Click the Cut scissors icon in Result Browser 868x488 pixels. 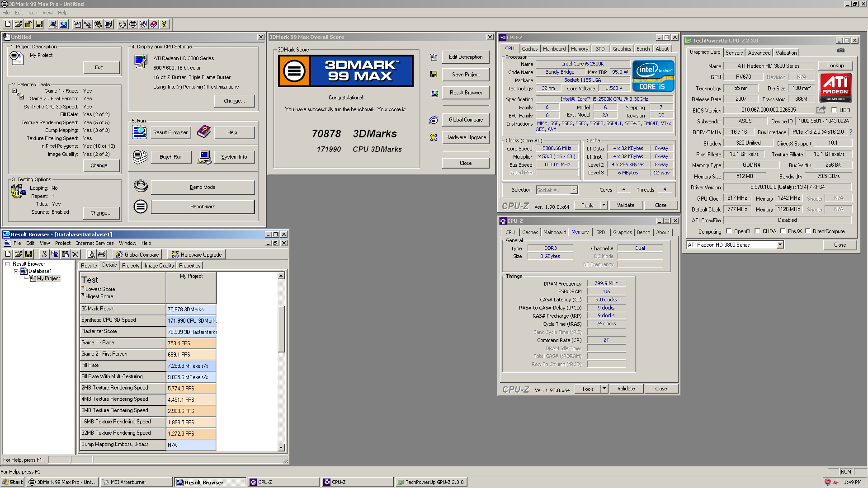(x=44, y=254)
